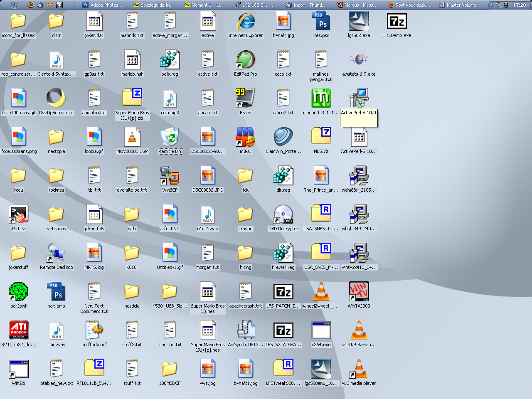
Task: Click the awstats-6.9.exe icon
Action: 359,60
